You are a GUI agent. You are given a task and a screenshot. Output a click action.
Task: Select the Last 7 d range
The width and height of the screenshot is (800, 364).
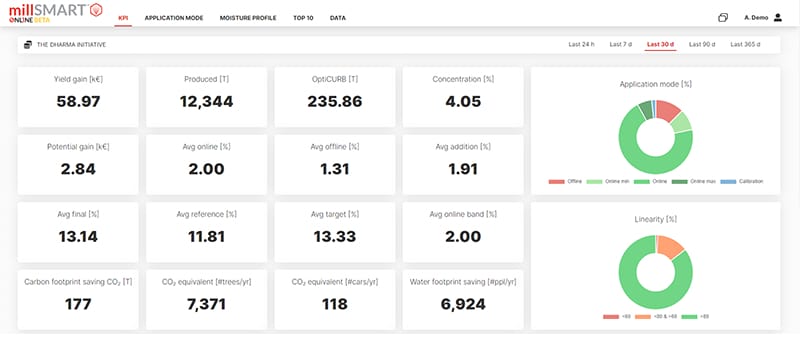click(x=620, y=44)
